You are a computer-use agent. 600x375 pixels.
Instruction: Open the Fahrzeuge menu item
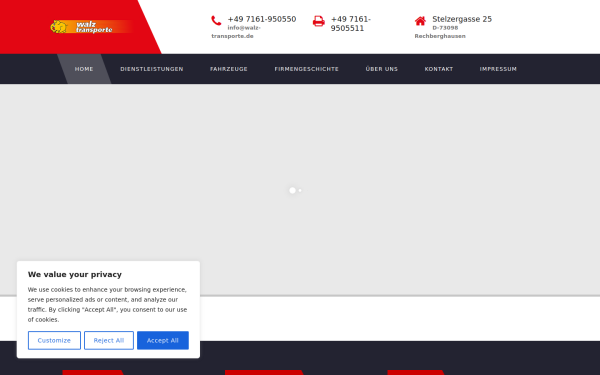[x=229, y=69]
